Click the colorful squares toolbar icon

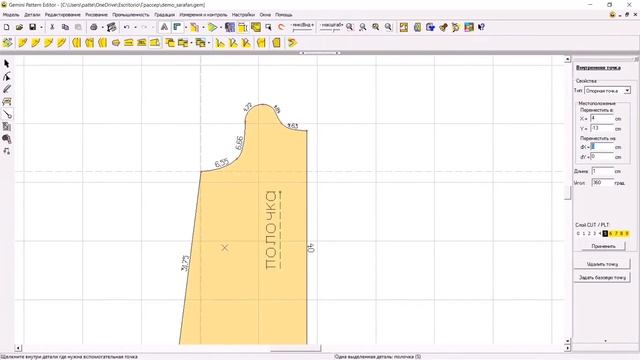click(469, 27)
